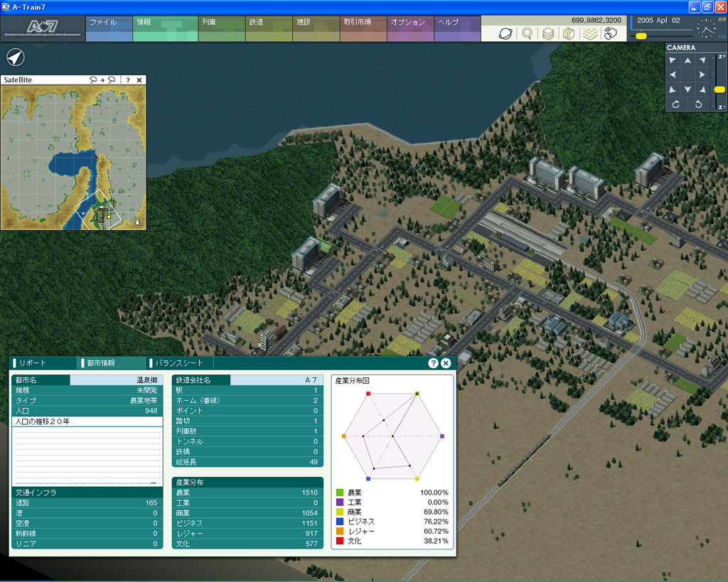Click the 商業 percentage 69.80%

[x=436, y=512]
